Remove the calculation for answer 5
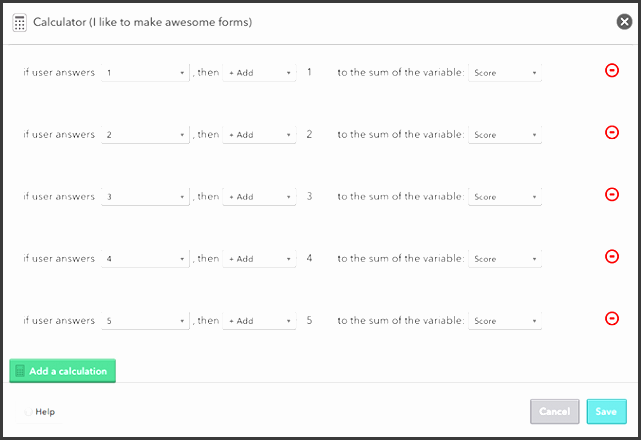Image resolution: width=641 pixels, height=440 pixels. click(612, 319)
